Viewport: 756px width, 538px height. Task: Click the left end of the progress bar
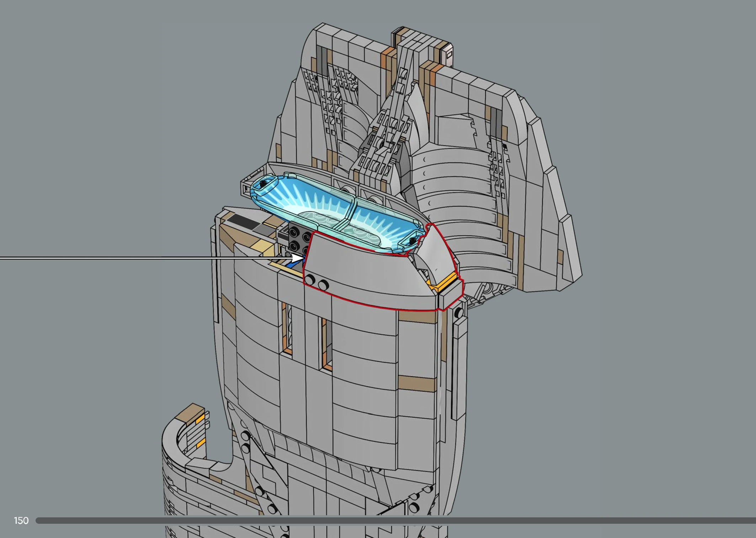tap(39, 521)
